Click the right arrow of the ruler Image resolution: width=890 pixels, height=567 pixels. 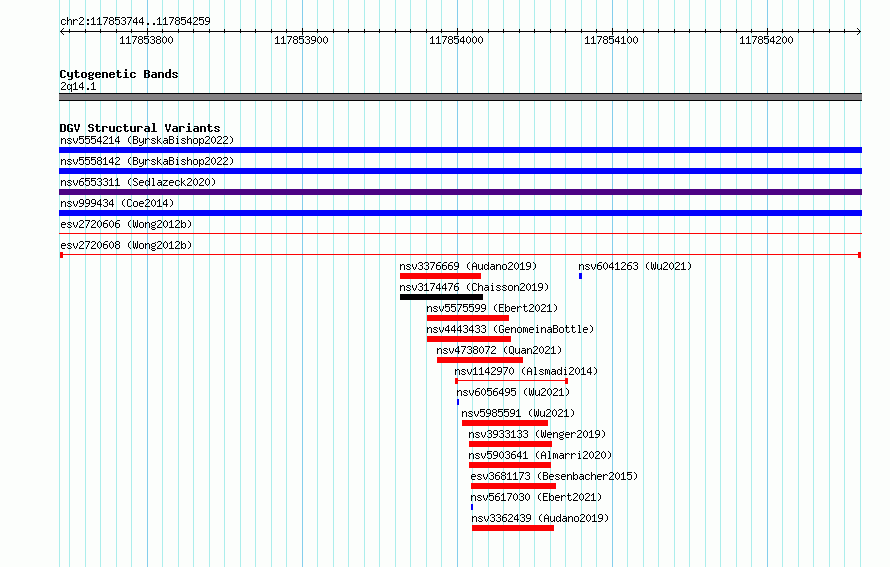point(858,32)
